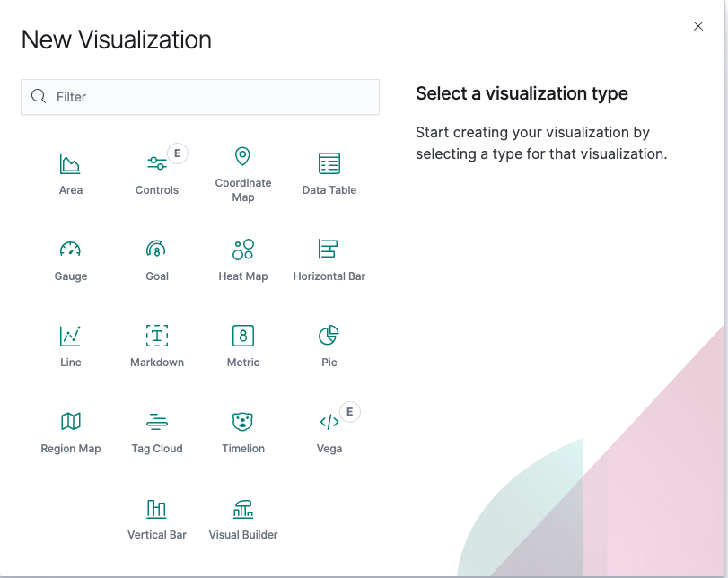
Task: Close the New Visualization dialog
Action: click(698, 26)
